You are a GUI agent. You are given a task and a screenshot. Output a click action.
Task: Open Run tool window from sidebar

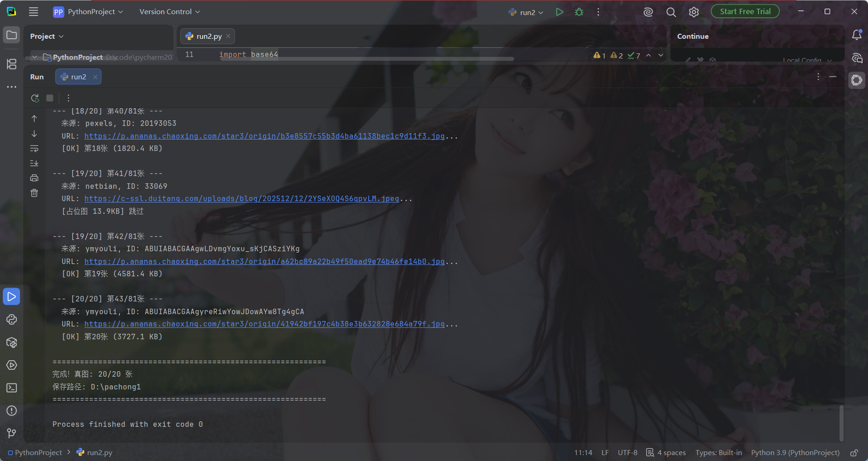point(11,296)
